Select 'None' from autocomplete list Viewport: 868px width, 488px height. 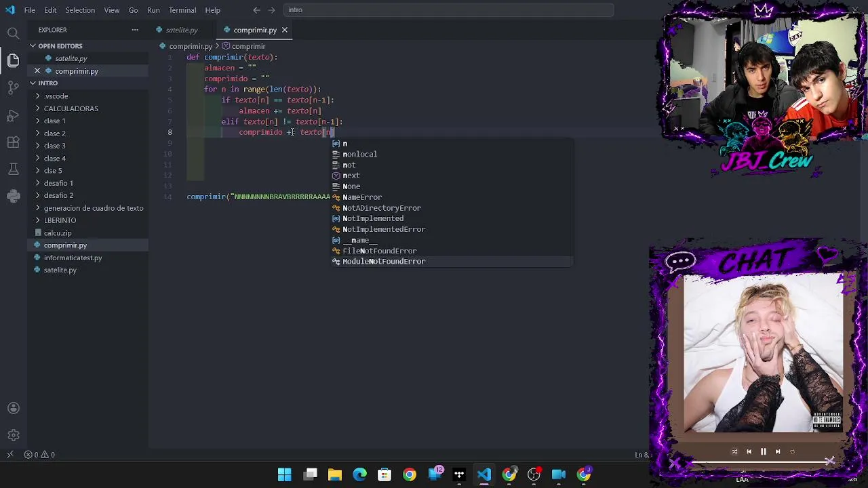tap(452, 186)
